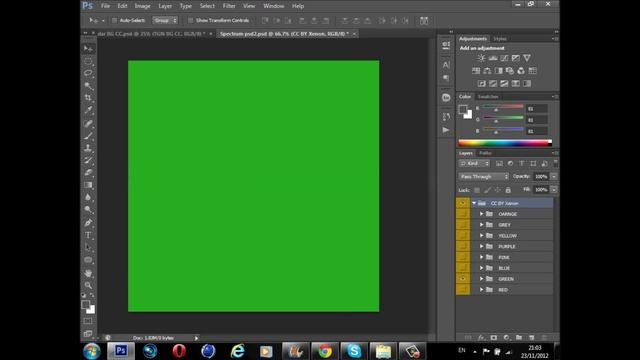Switch to the Swatches tab
Viewport: 640px width, 360px height.
[488, 97]
